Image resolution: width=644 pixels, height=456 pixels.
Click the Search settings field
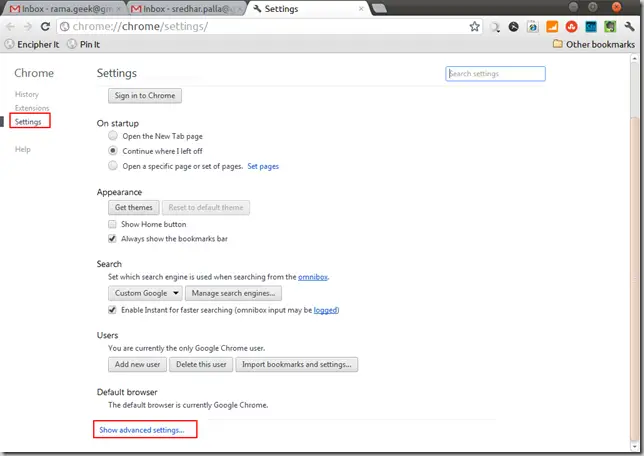point(495,74)
